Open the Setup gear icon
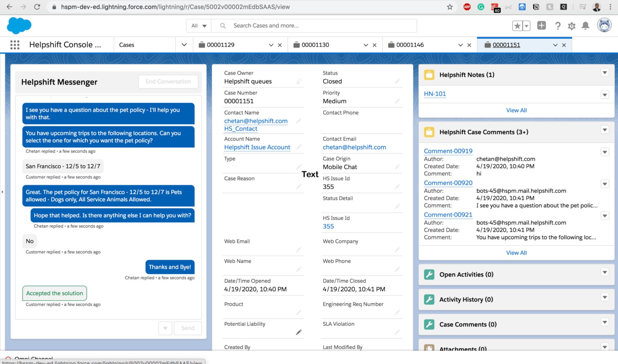The width and height of the screenshot is (618, 364). pyautogui.click(x=572, y=26)
